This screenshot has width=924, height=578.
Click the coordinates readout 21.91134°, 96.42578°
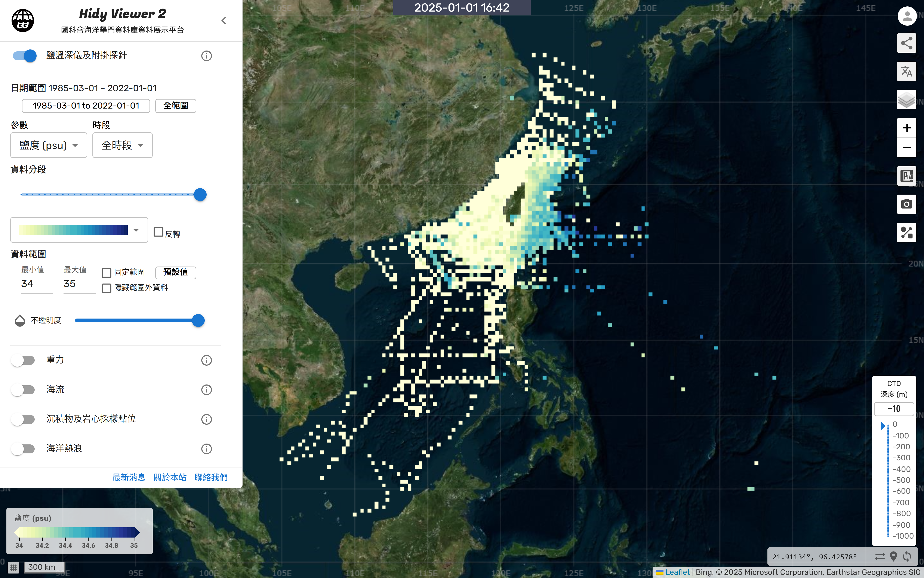pos(814,557)
